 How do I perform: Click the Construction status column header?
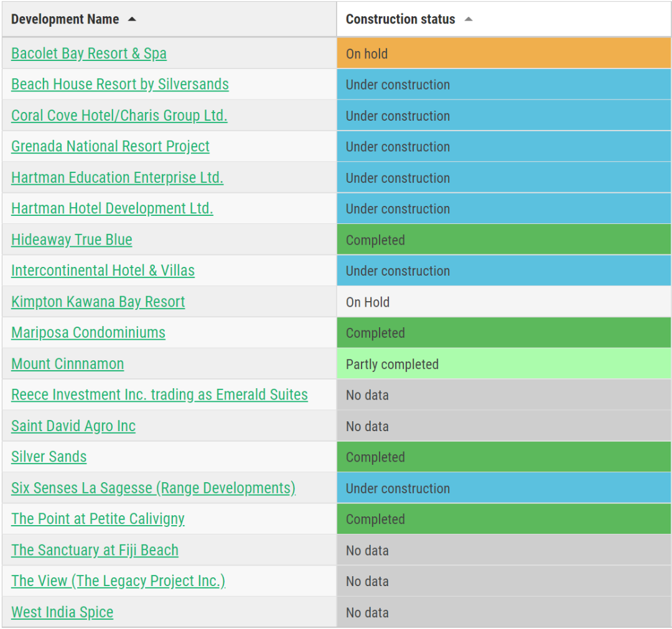[504, 19]
